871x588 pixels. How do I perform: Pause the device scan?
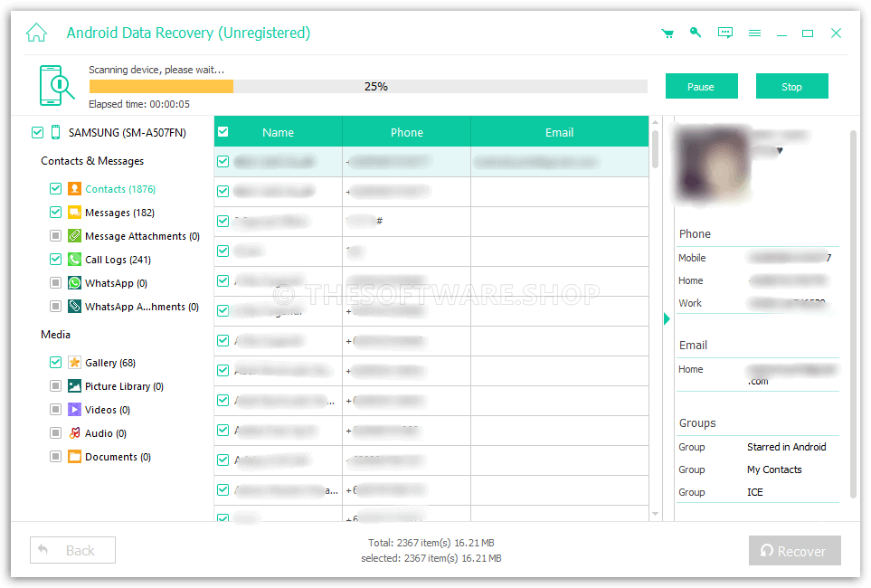701,86
